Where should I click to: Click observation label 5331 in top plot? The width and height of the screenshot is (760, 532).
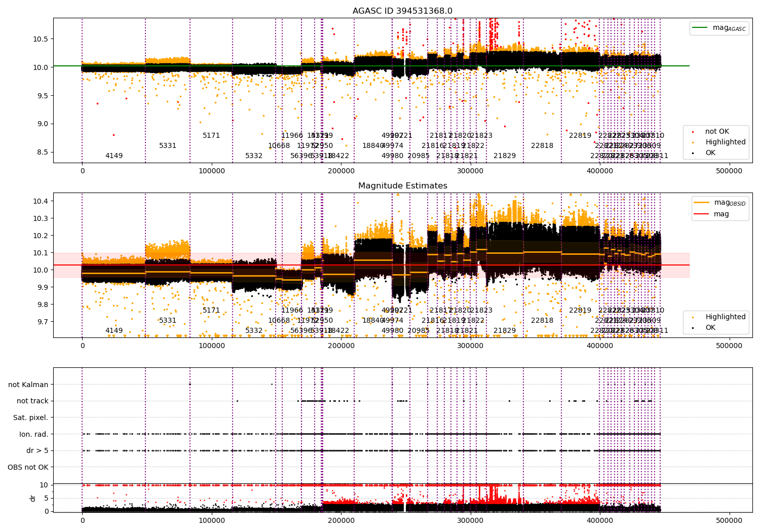pyautogui.click(x=168, y=145)
